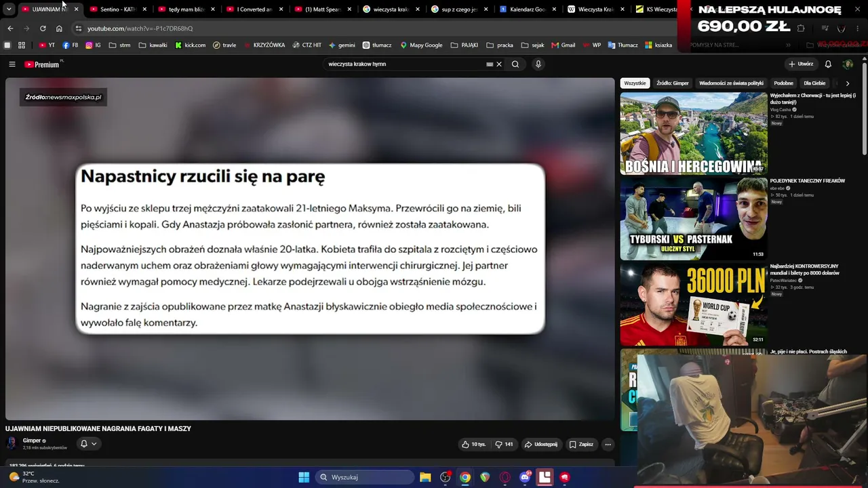The image size is (868, 488).
Task: Open the apps grid bookmark icon
Action: pyautogui.click(x=22, y=45)
